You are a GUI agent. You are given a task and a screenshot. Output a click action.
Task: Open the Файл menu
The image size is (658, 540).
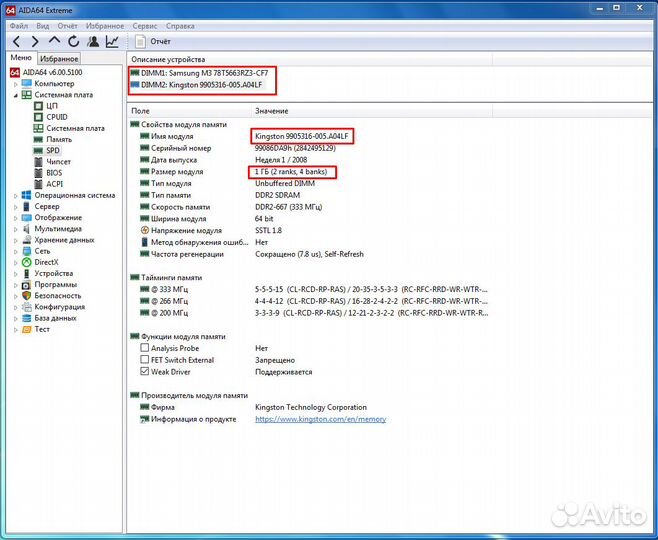click(19, 26)
